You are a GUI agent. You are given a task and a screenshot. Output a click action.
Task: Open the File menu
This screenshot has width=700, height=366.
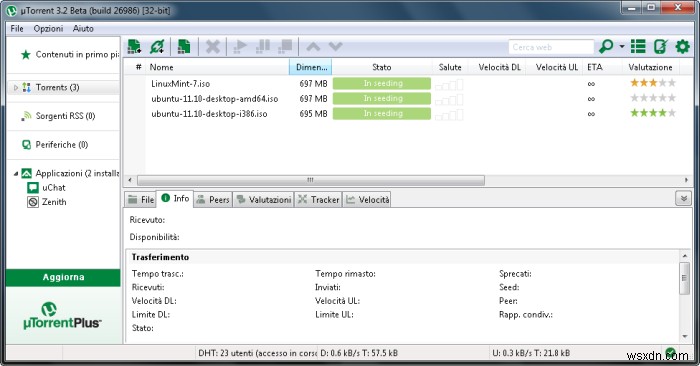[x=17, y=29]
